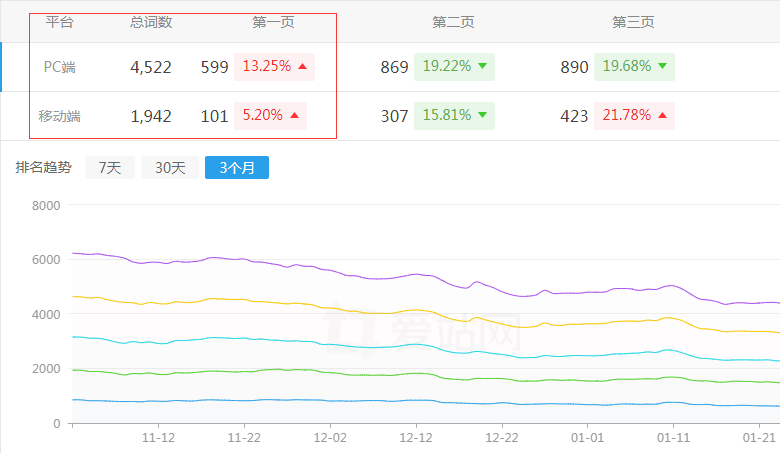The image size is (780, 453).
Task: Select the 7天 trend range
Action: [x=109, y=168]
